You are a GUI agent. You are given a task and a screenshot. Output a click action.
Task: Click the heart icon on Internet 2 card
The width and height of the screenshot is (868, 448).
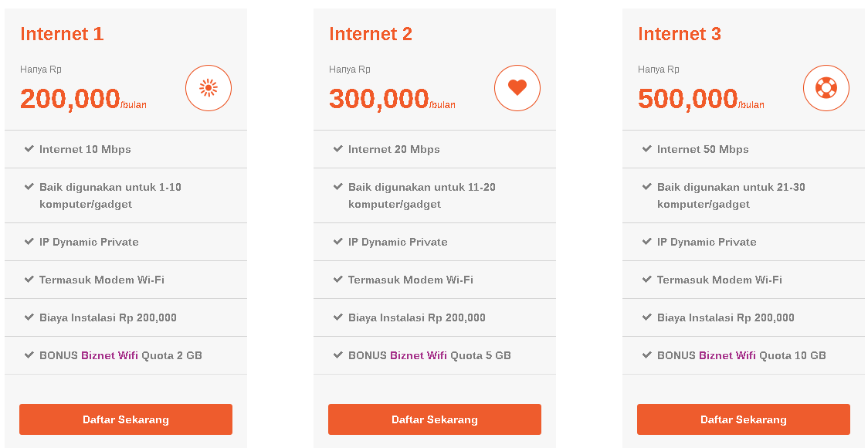point(517,88)
